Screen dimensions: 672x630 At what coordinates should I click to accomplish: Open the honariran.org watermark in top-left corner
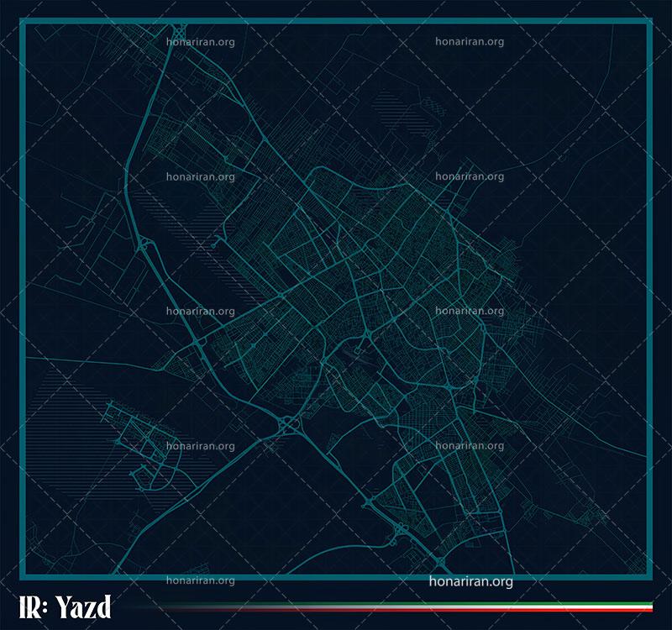point(200,39)
